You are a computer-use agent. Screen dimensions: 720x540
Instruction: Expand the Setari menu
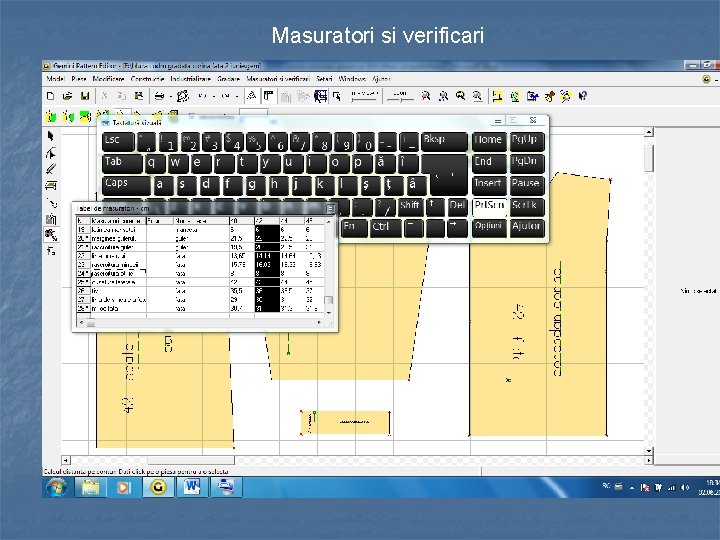click(324, 78)
